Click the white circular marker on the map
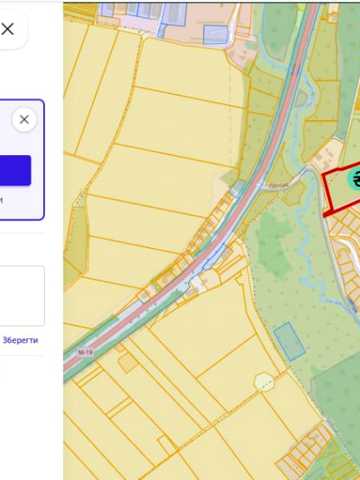Viewport: 360px width, 480px height. tap(264, 382)
